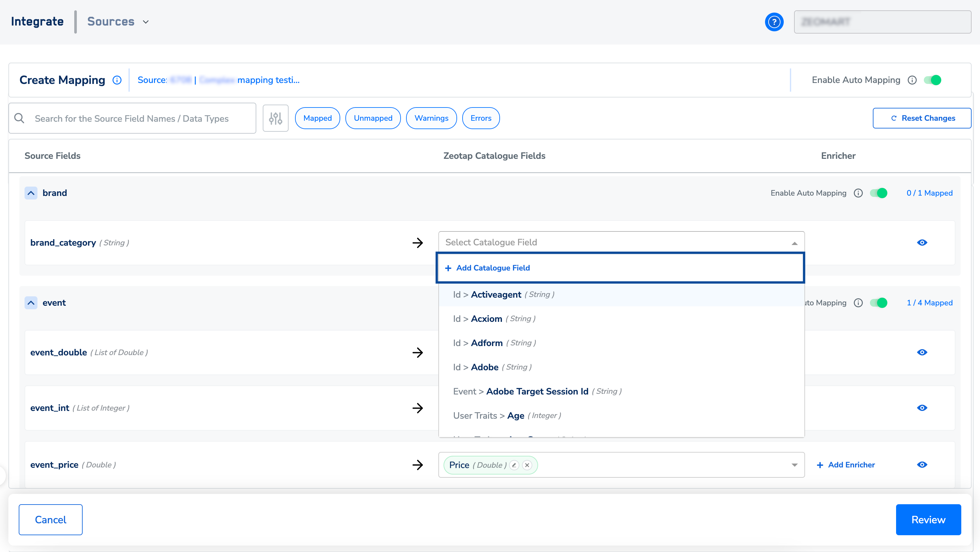Screen dimensions: 980x552
Task: Disable auto mapping for the brand group
Action: (x=878, y=193)
